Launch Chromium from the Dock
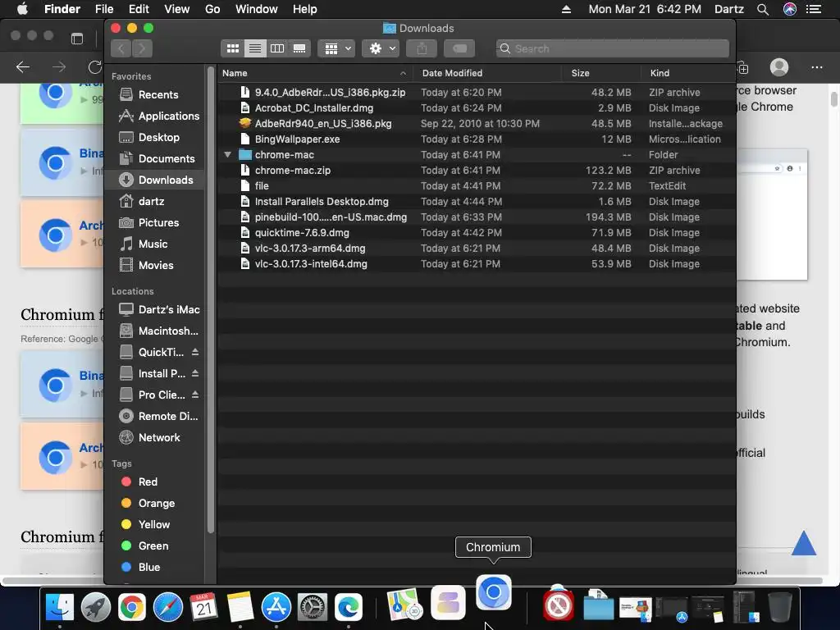 (493, 592)
